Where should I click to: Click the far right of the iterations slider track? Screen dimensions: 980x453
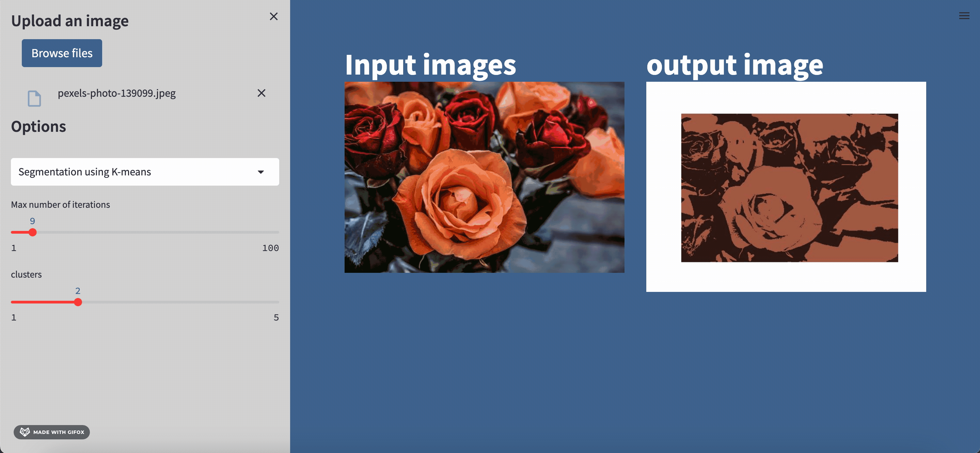[x=276, y=232]
